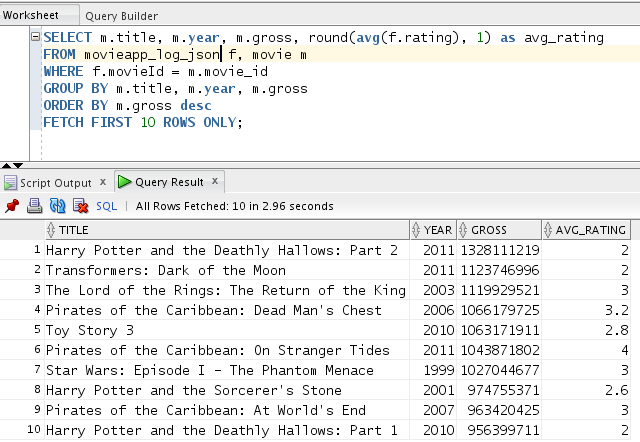This screenshot has height=442, width=640.
Task: Click the year cell 1999
Action: point(433,370)
